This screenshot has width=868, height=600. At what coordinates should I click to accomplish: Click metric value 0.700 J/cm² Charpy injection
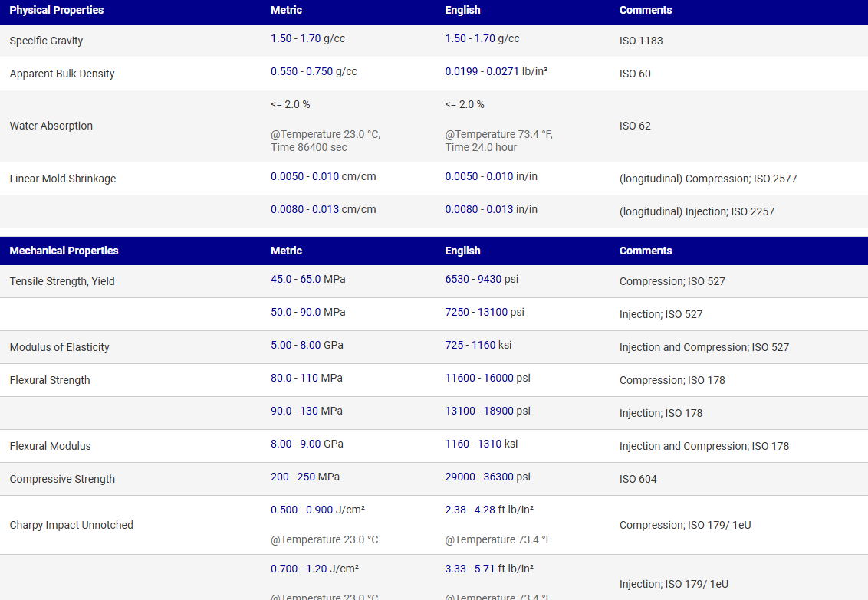click(284, 569)
